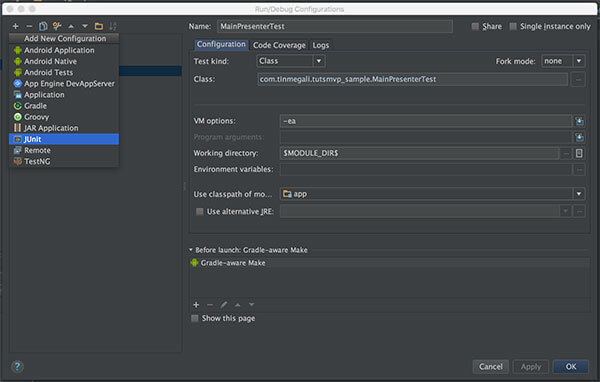Screen dimensions: 600x382
Task: Toggle Show this page checkbox
Action: tap(195, 318)
